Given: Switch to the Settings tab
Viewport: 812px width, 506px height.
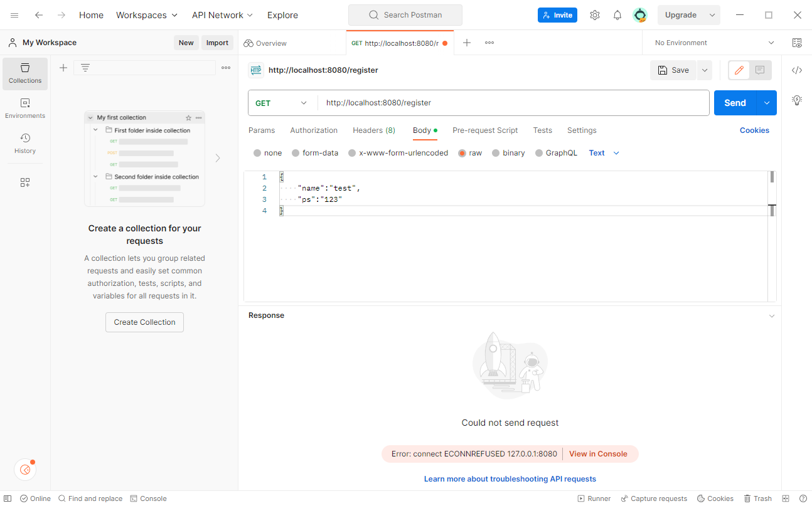Looking at the screenshot, I should 582,130.
